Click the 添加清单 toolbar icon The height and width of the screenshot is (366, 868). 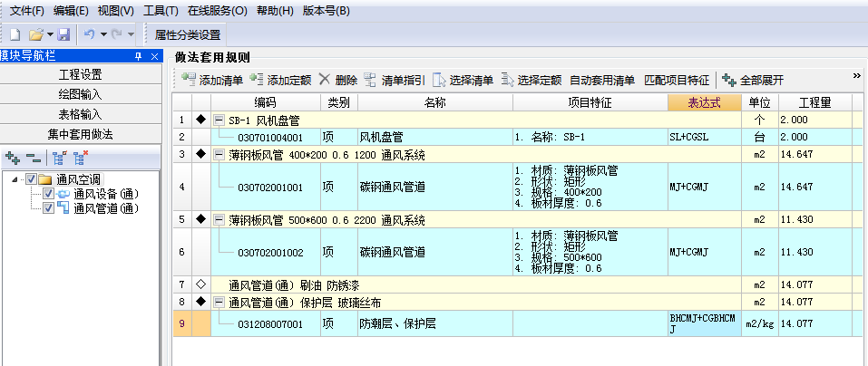coord(189,80)
